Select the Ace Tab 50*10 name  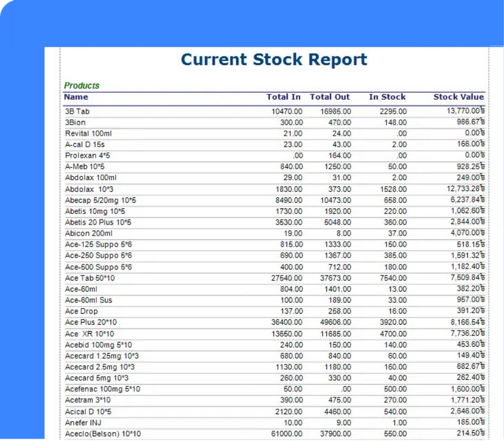click(x=90, y=278)
